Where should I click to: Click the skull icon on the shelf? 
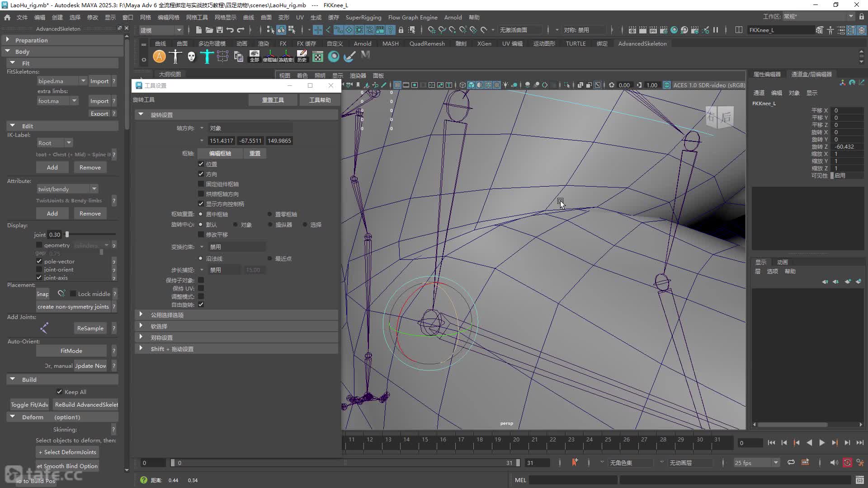tap(191, 56)
